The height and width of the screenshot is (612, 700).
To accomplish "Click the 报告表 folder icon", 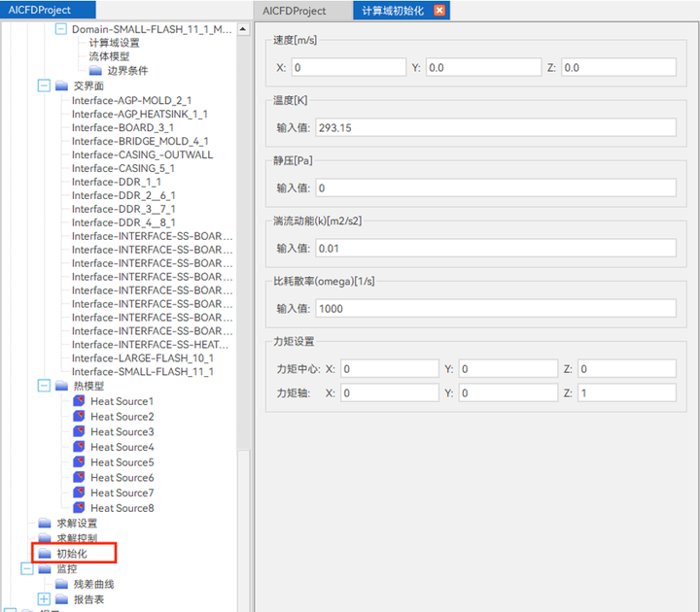I will (x=61, y=599).
